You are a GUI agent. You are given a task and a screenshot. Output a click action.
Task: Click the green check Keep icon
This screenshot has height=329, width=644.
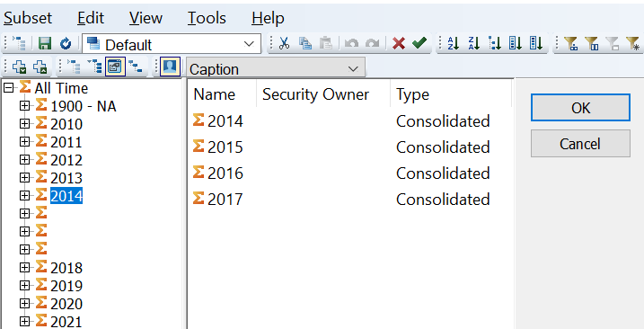point(419,43)
